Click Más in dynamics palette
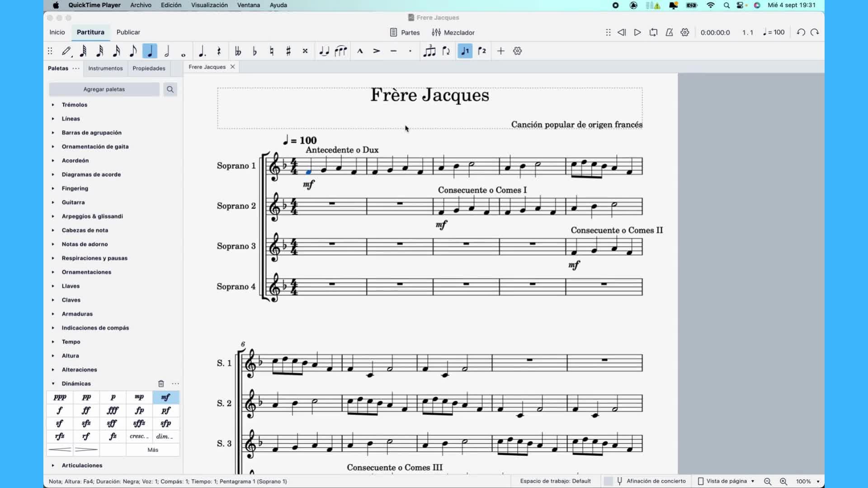Screen dimensions: 868x488 click(153, 450)
